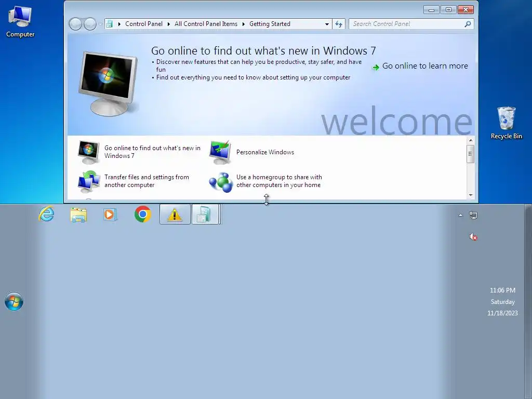Click the list scrollbar up arrow
Image resolution: width=532 pixels, height=399 pixels.
point(471,140)
